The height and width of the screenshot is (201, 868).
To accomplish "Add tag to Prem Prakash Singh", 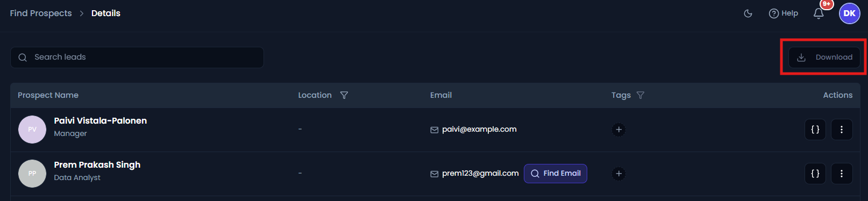I will [x=618, y=174].
